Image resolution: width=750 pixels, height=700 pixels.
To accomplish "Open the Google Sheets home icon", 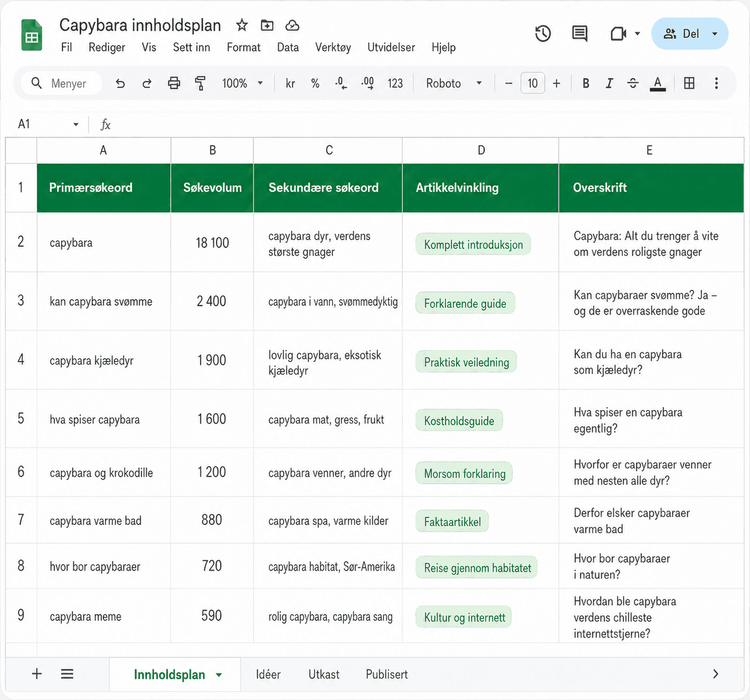I will point(32,35).
